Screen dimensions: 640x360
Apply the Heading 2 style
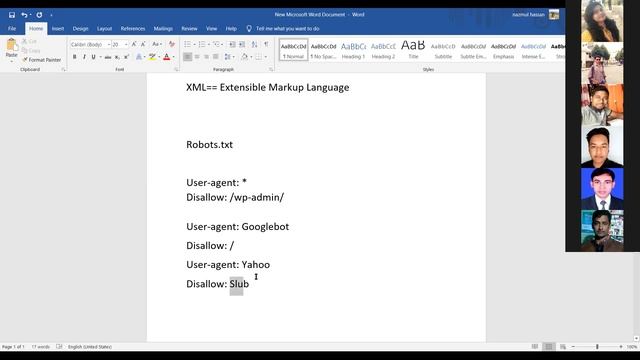[x=383, y=50]
